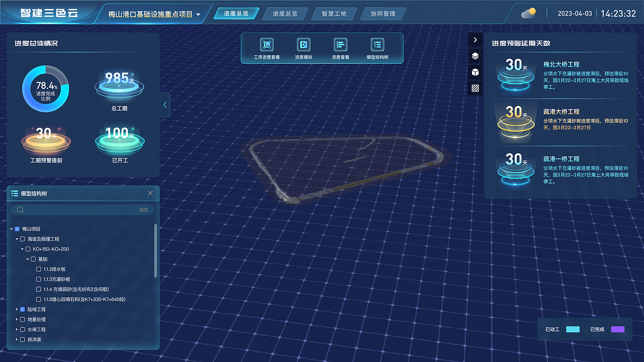Viewport: 644px width, 362px height.
Task: Toggle the 模型结构树 toolbar icon
Action: pyautogui.click(x=377, y=45)
